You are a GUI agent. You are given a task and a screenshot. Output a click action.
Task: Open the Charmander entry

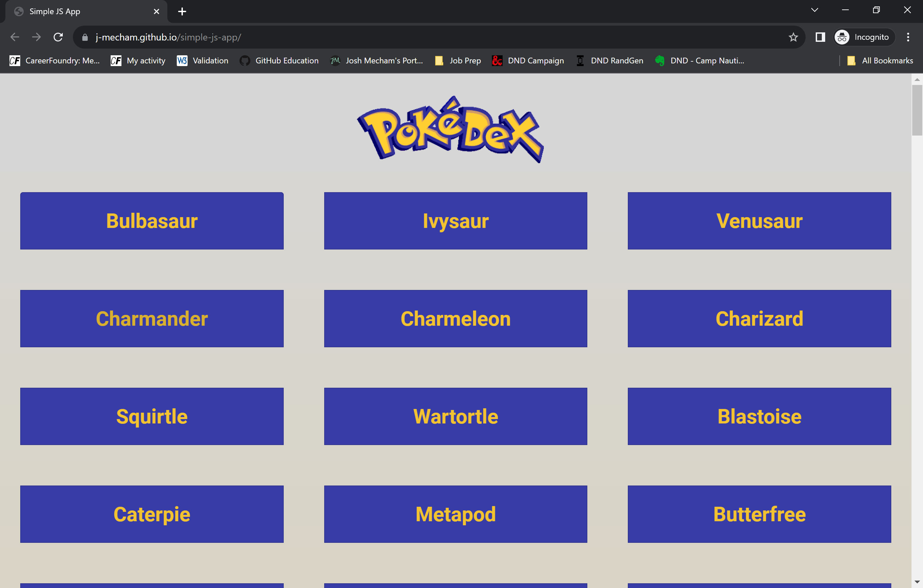[x=152, y=319]
